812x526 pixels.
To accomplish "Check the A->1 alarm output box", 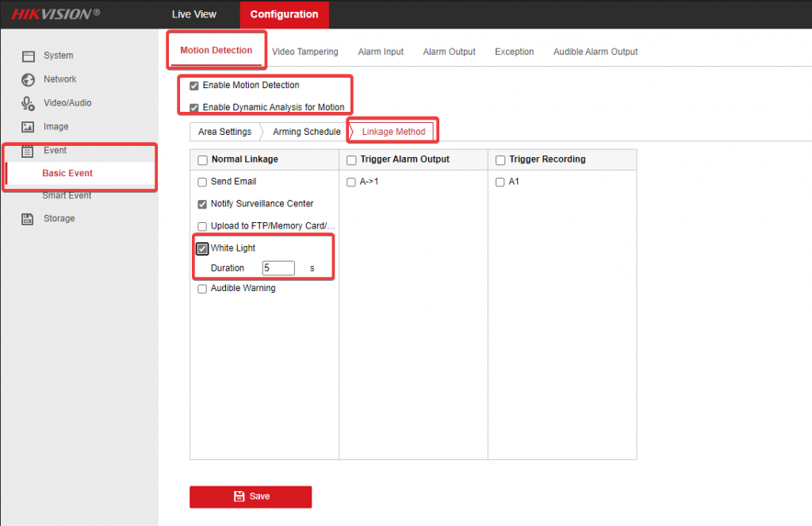I will pyautogui.click(x=351, y=182).
